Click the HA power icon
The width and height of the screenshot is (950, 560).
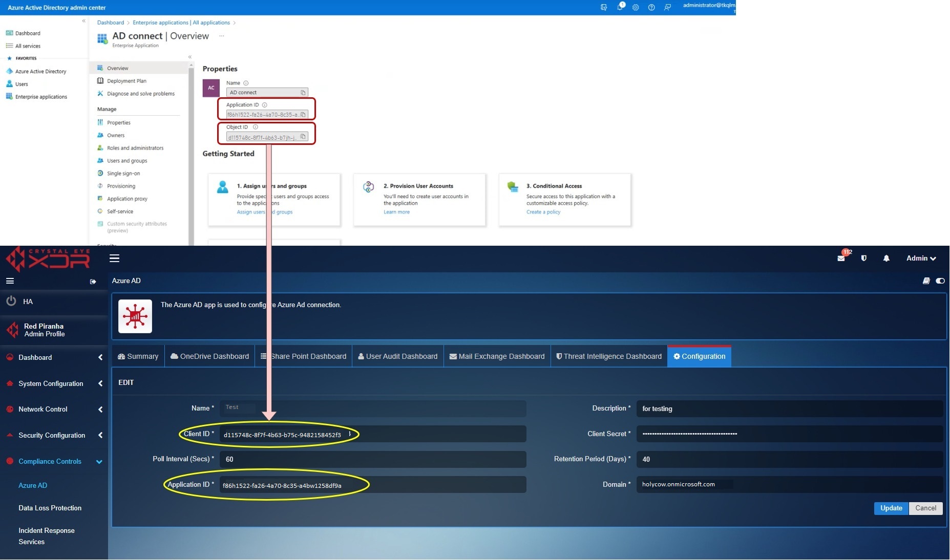point(11,301)
